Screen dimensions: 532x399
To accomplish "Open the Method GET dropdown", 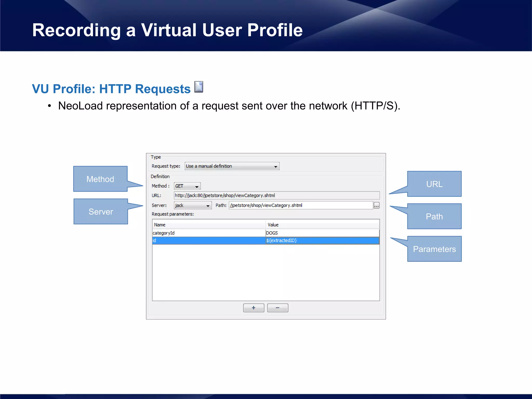I will click(187, 186).
